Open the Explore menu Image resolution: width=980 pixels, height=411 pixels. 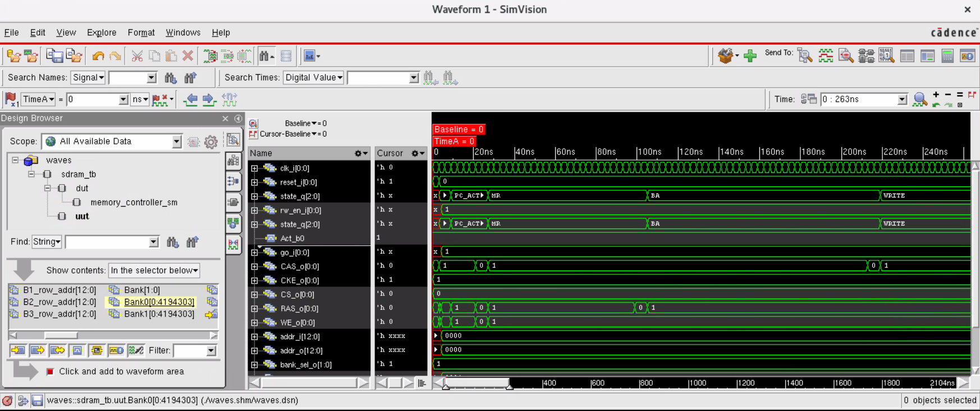tap(102, 33)
